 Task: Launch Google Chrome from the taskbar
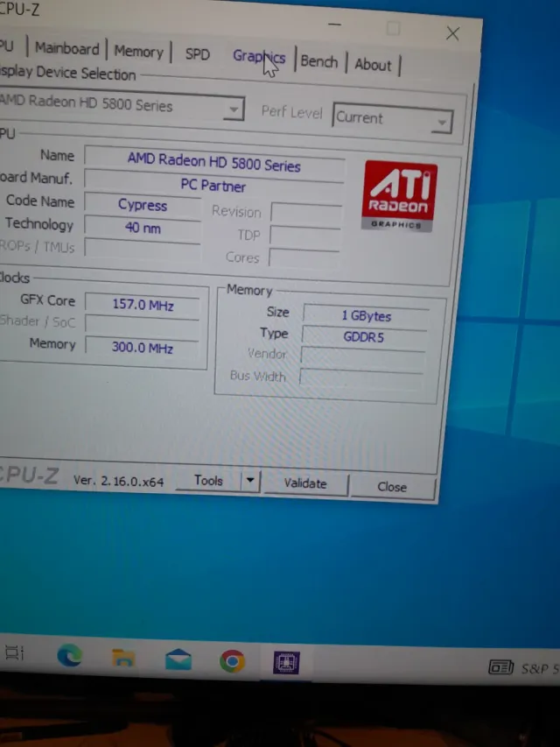point(232,661)
